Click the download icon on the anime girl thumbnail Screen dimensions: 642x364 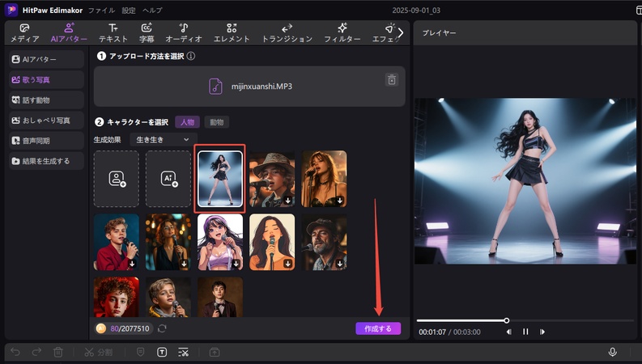[x=236, y=264]
